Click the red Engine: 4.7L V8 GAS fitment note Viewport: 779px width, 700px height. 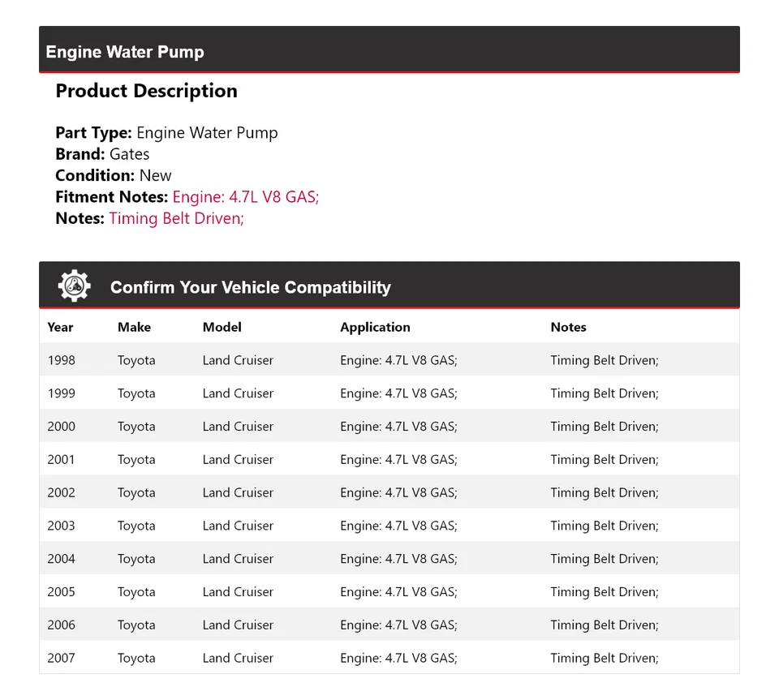[246, 196]
